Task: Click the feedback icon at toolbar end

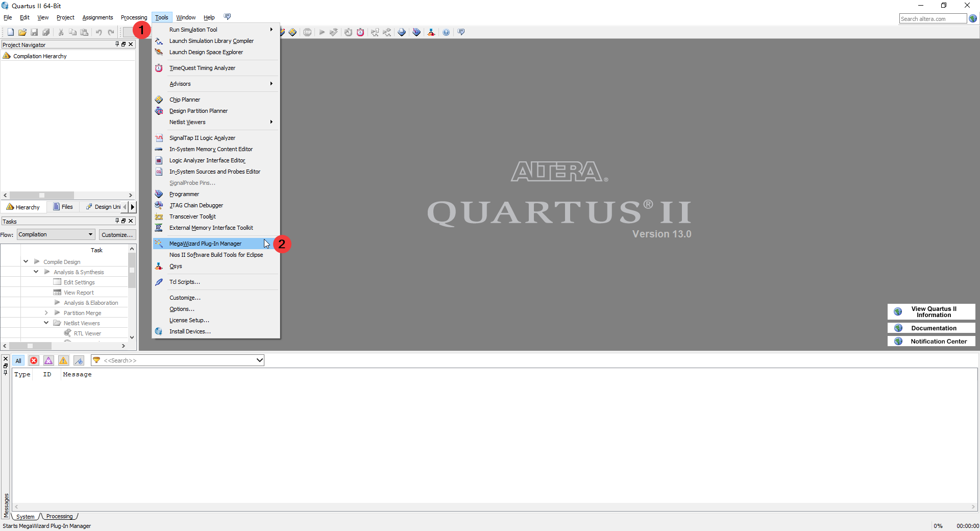Action: coord(461,32)
